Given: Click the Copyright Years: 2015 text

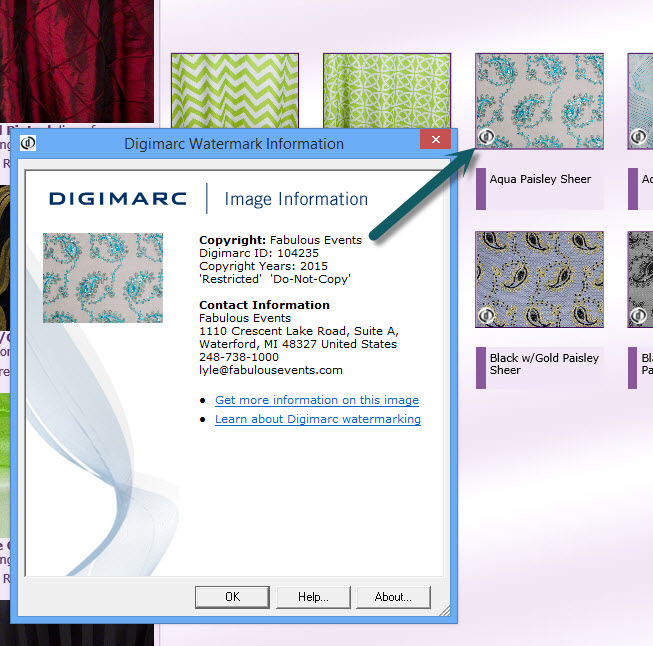Looking at the screenshot, I should click(263, 266).
